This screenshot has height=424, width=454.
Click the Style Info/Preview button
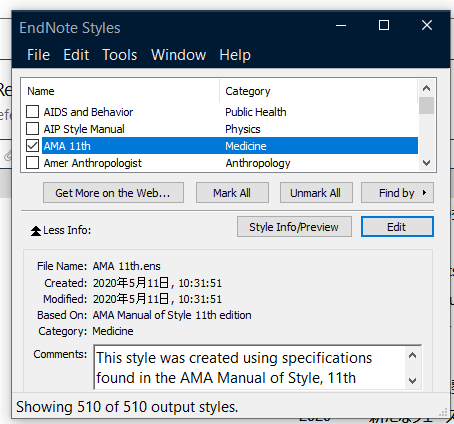tap(294, 227)
